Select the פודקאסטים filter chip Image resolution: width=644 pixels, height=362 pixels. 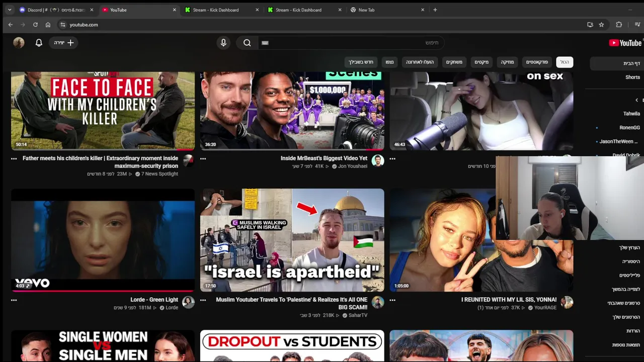click(x=537, y=62)
